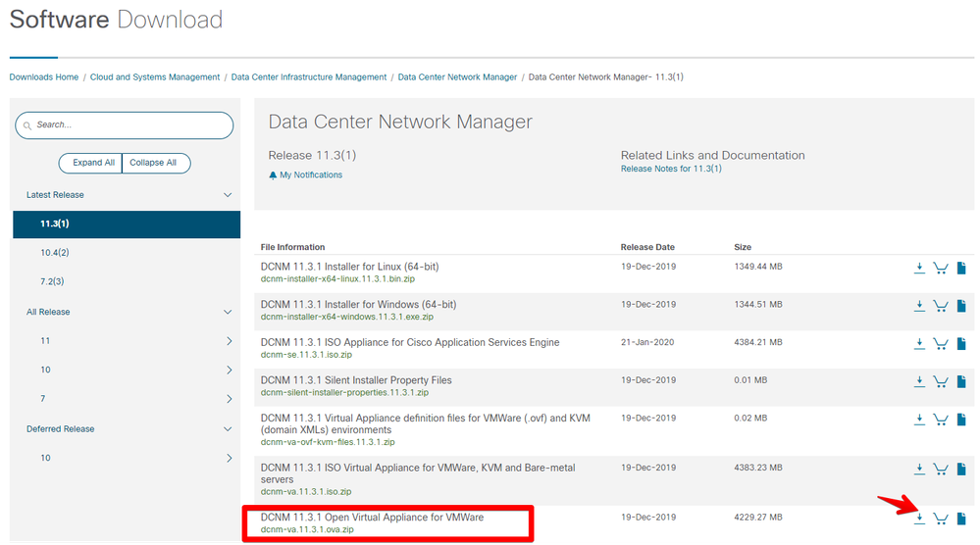Image resolution: width=980 pixels, height=545 pixels.
Task: Expand release 10 under All Release
Action: [x=229, y=370]
